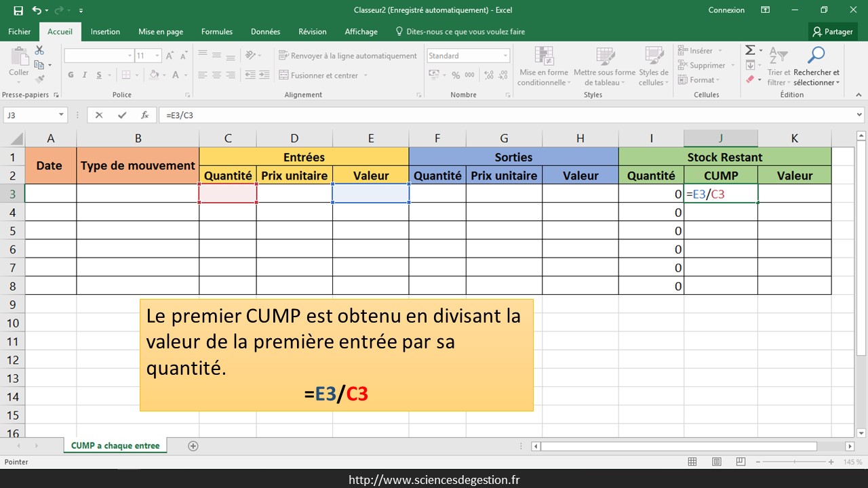Click Connexion to sign in
This screenshot has height=488, width=868.
tap(726, 10)
